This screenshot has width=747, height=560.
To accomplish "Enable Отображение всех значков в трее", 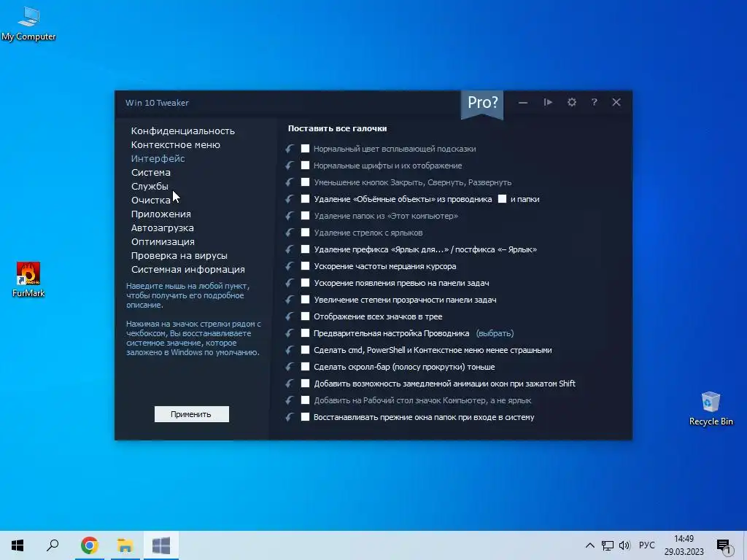I will (306, 316).
